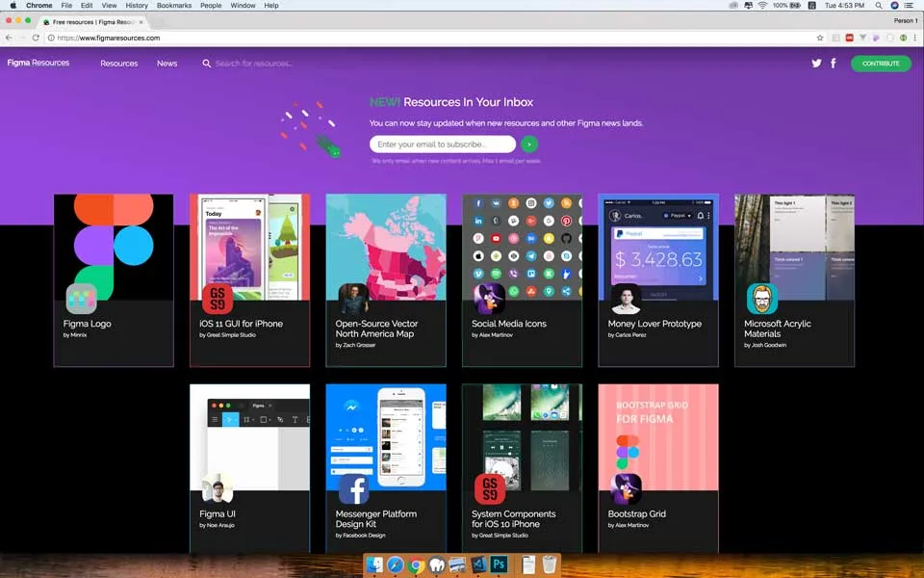Click the green arrow to submit email subscription

tap(527, 144)
